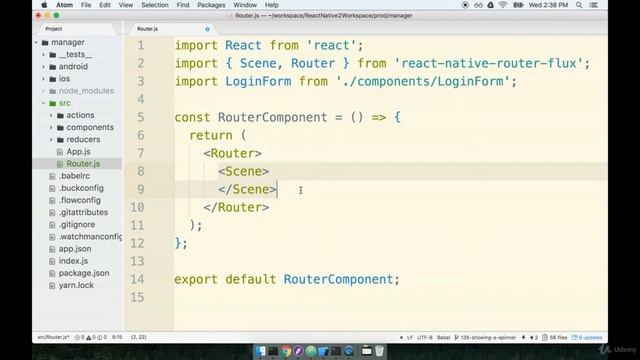
Task: Click line number 5 in gutter
Action: click(x=141, y=118)
